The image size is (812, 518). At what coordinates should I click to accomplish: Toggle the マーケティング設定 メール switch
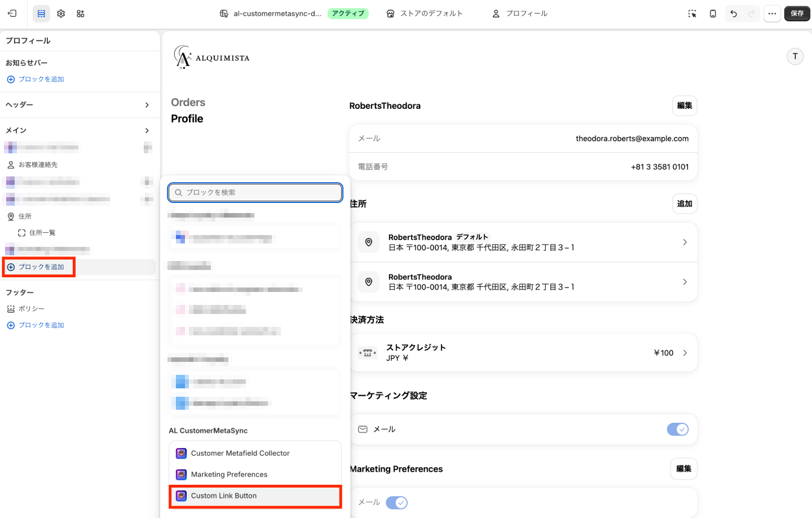[678, 430]
